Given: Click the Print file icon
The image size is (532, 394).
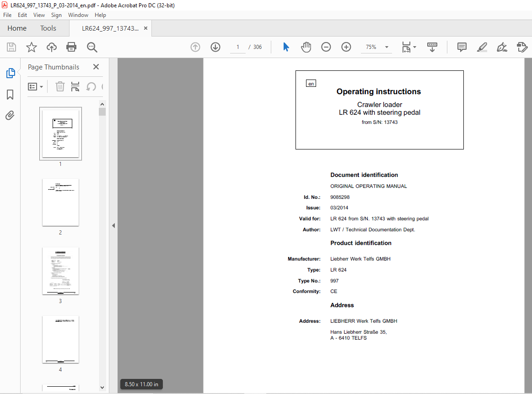Looking at the screenshot, I should [x=71, y=47].
